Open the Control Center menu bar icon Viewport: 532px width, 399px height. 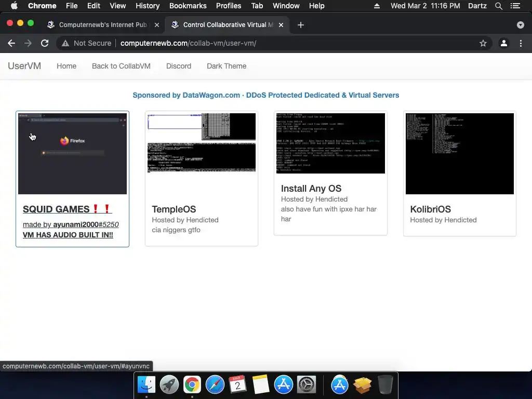click(x=515, y=6)
